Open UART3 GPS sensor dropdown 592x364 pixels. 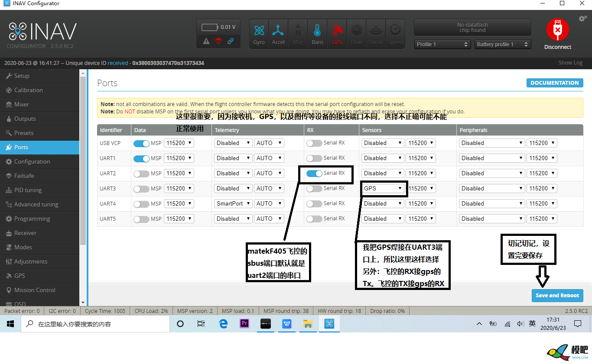(383, 188)
